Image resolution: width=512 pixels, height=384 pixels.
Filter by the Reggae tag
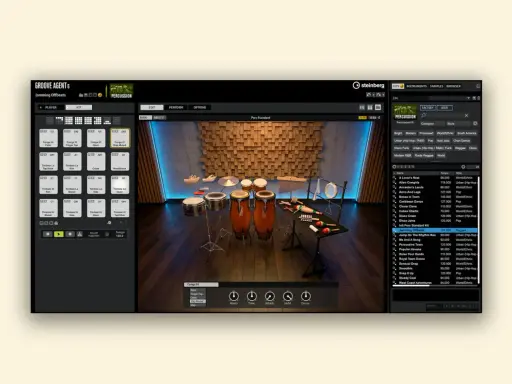click(x=460, y=148)
